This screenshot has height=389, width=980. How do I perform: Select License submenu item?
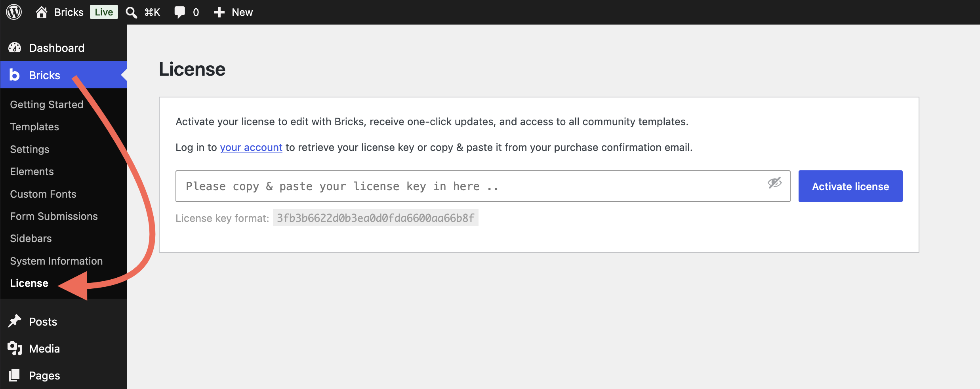coord(29,283)
